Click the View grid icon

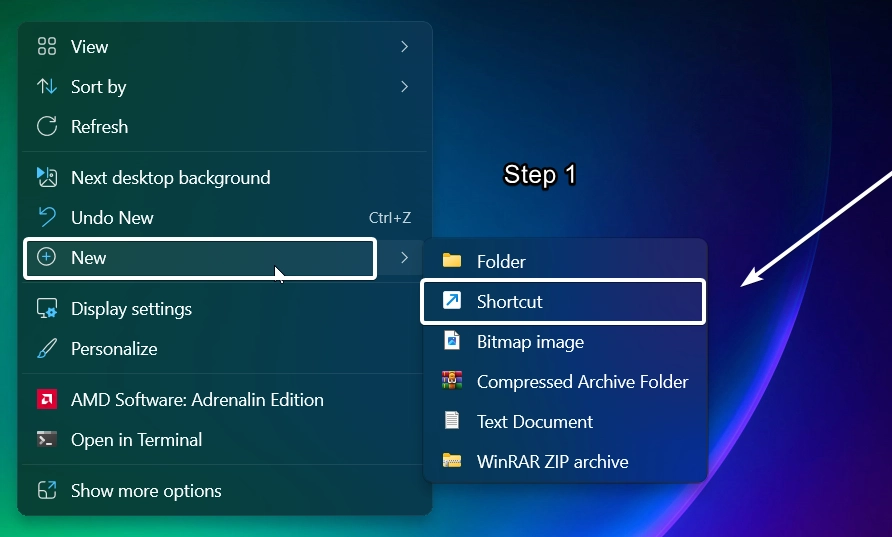[x=47, y=46]
